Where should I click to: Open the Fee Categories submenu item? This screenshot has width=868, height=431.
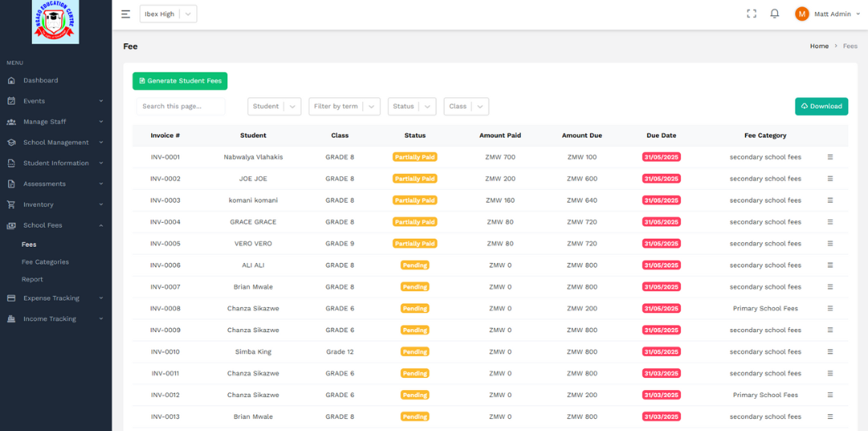click(45, 262)
